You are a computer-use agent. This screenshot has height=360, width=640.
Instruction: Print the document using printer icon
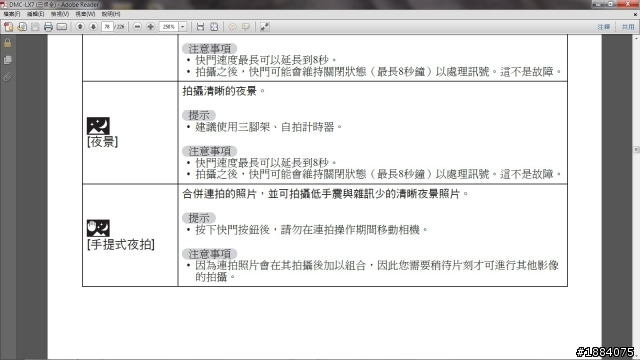click(x=48, y=27)
